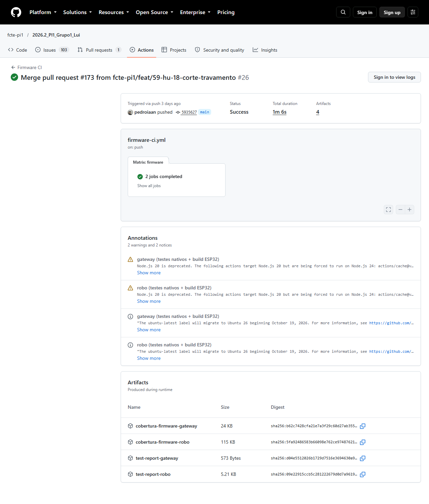The width and height of the screenshot is (429, 504).
Task: Copy digest for cobertura-firmware-robo
Action: pyautogui.click(x=363, y=442)
